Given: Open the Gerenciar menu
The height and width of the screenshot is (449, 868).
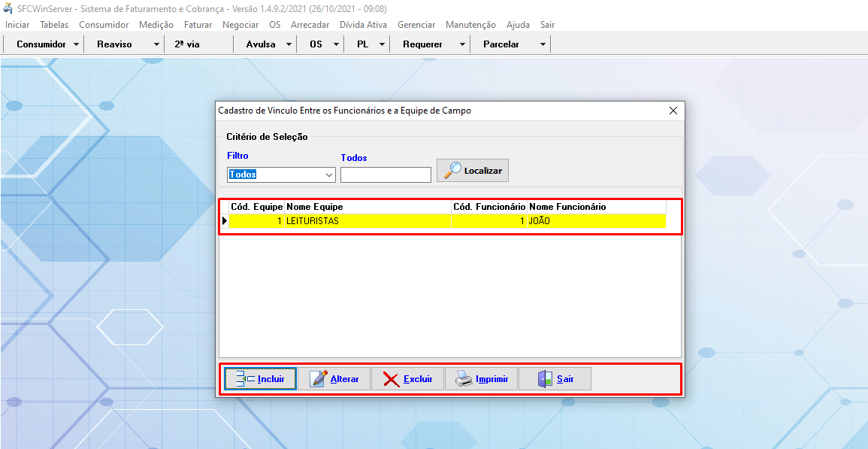Looking at the screenshot, I should 416,25.
